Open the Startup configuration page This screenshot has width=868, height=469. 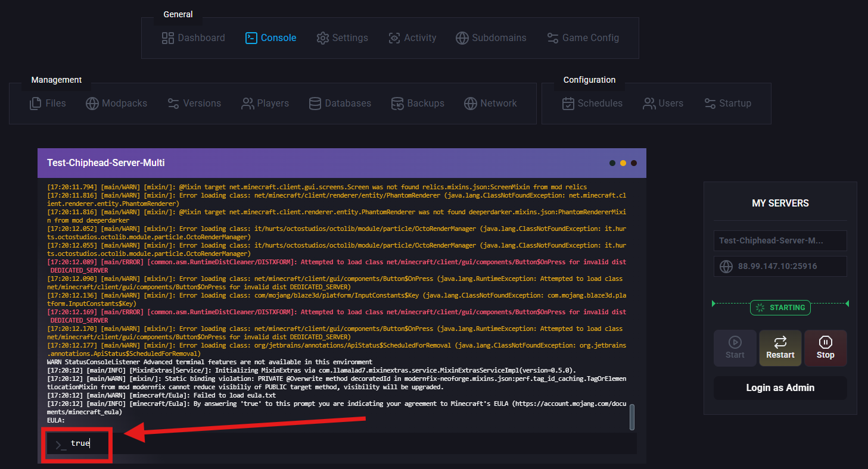[x=727, y=104]
